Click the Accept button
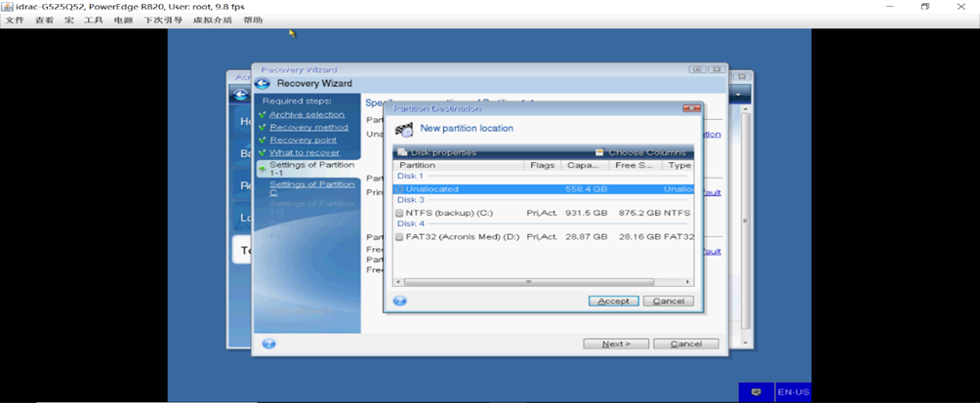Image resolution: width=980 pixels, height=403 pixels. point(613,302)
